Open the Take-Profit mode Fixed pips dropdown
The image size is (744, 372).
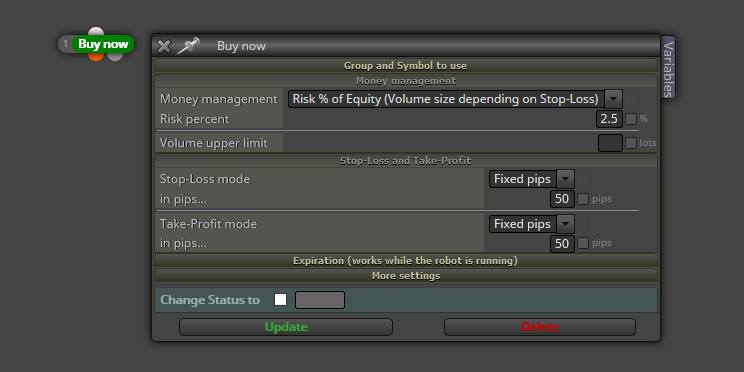tap(531, 224)
